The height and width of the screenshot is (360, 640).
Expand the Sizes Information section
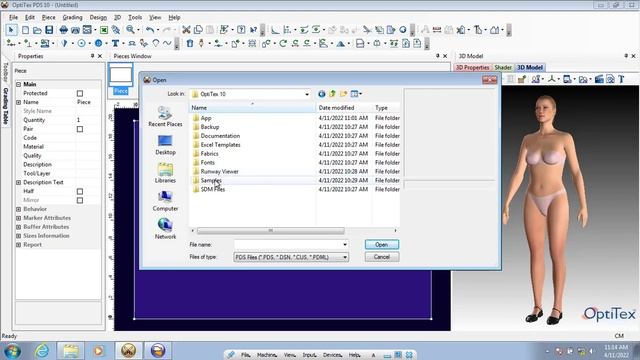pos(18,236)
